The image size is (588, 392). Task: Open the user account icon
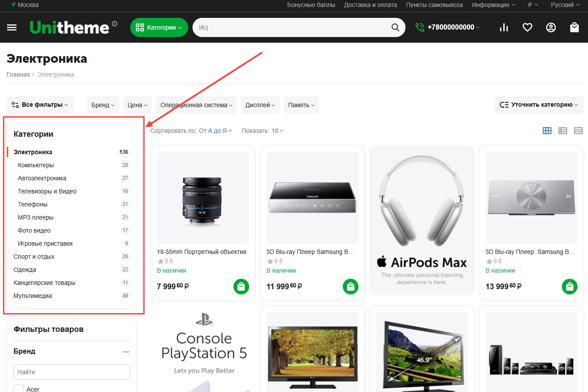tap(551, 27)
